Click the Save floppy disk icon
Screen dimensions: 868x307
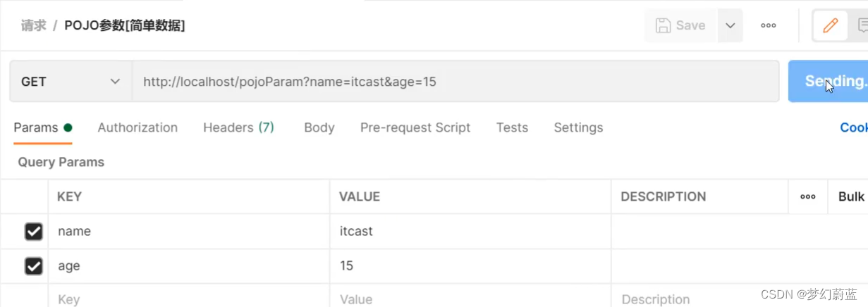point(663,25)
